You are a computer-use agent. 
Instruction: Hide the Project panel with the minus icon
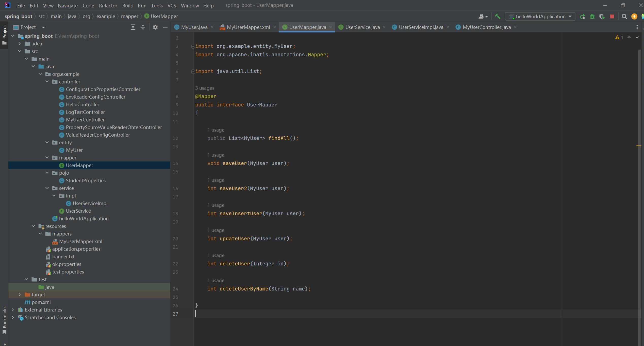coord(165,27)
